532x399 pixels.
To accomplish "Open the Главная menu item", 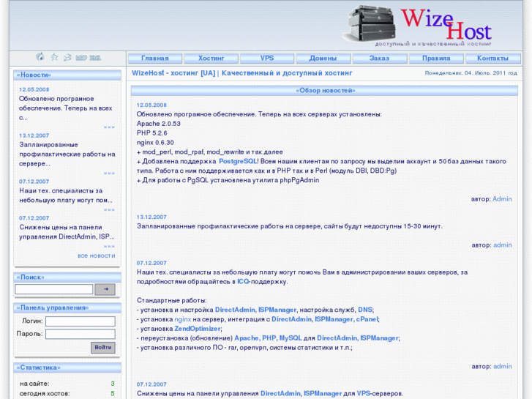I will click(x=155, y=59).
